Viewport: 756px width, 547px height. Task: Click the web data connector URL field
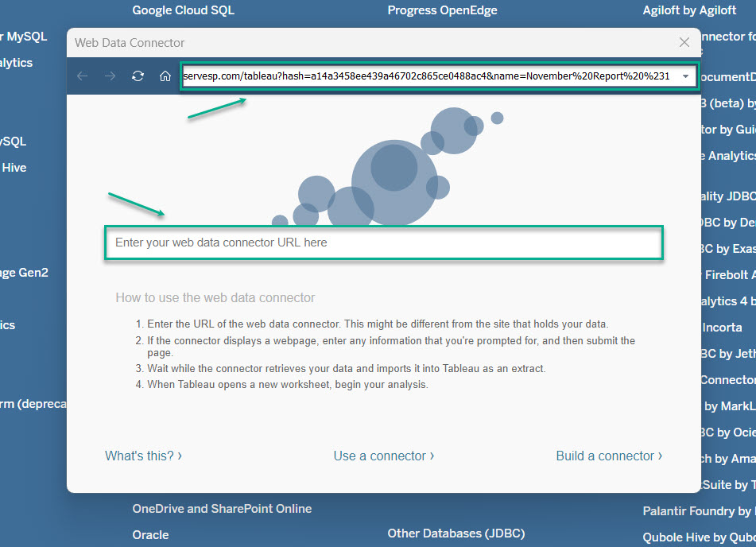[384, 242]
